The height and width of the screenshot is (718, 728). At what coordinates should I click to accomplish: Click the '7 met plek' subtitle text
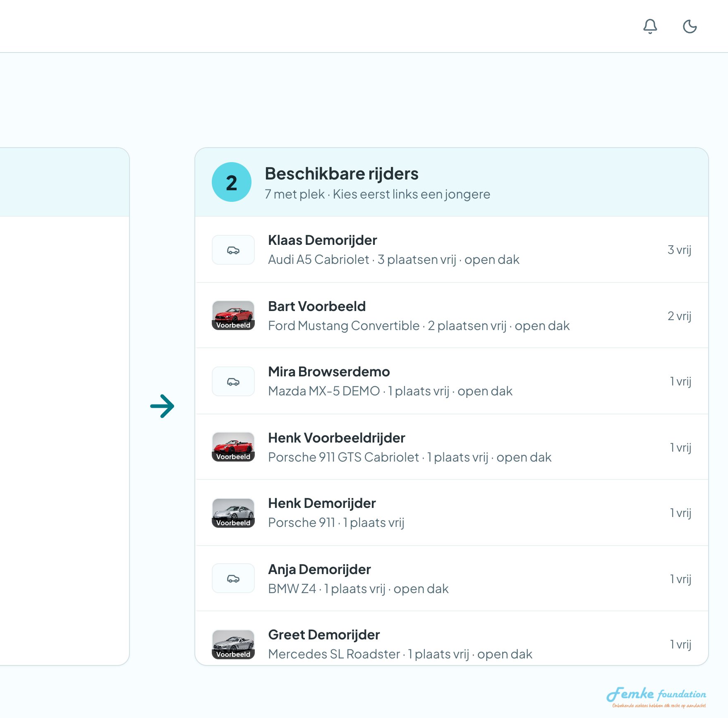point(295,194)
